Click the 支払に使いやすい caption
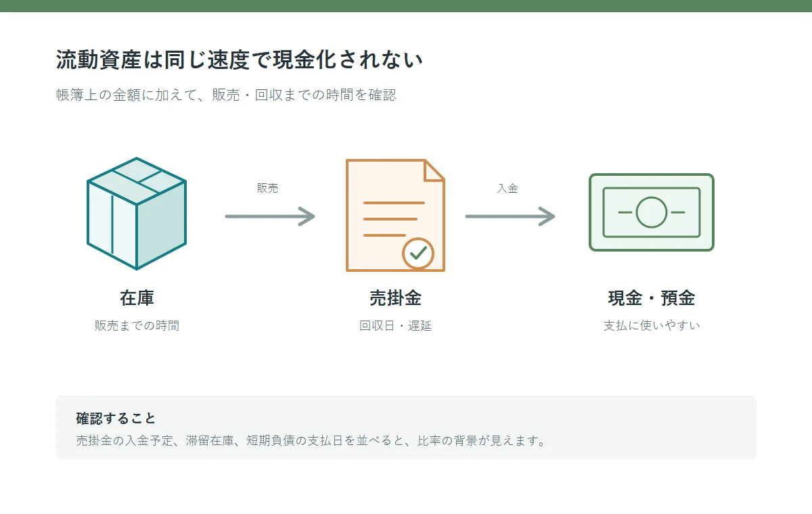The height and width of the screenshot is (514, 812). coord(652,326)
